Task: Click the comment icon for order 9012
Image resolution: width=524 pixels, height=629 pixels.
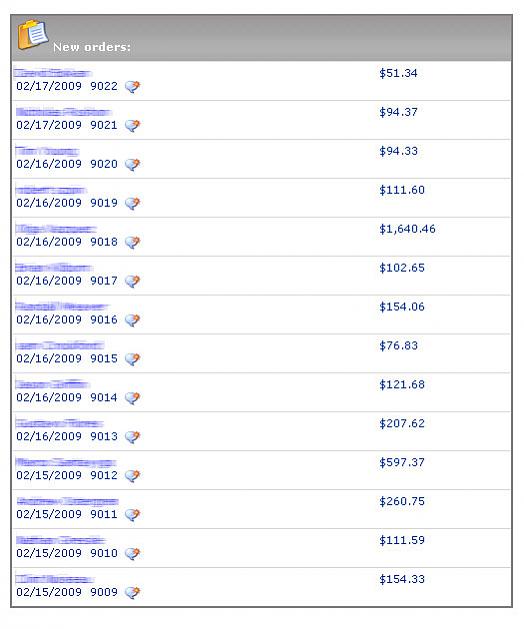Action: point(132,475)
